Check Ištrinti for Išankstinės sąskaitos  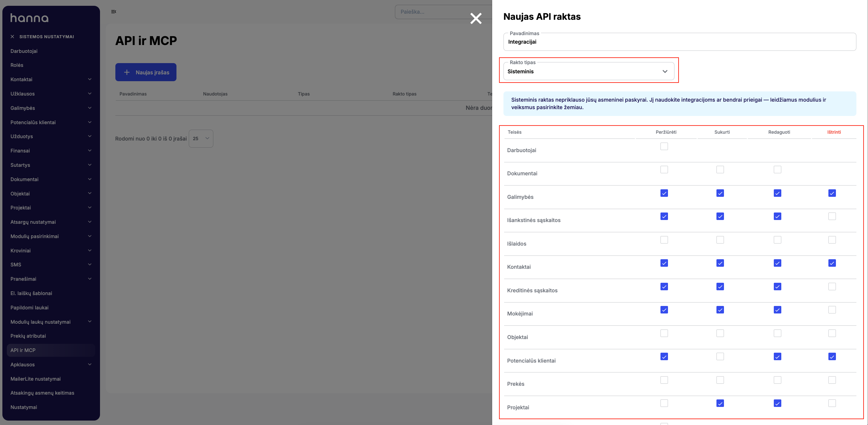pyautogui.click(x=832, y=216)
